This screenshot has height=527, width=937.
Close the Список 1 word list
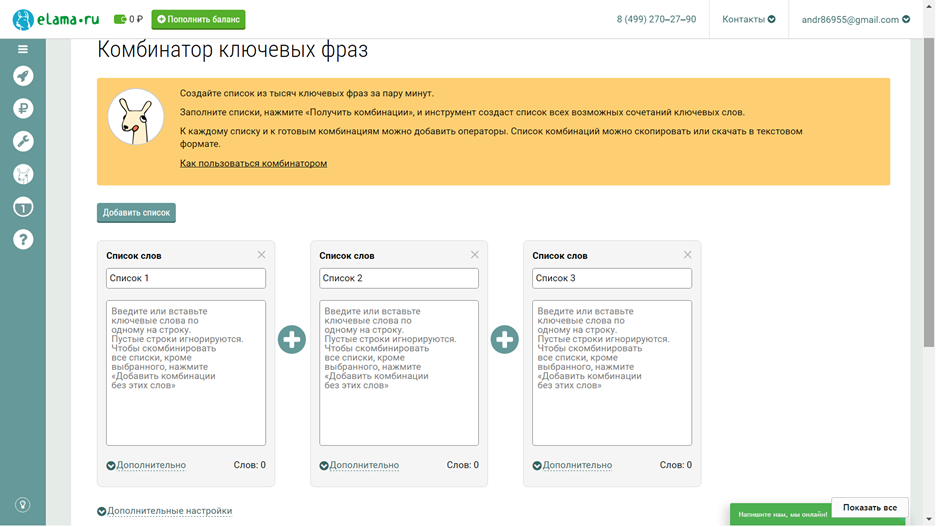click(x=261, y=255)
